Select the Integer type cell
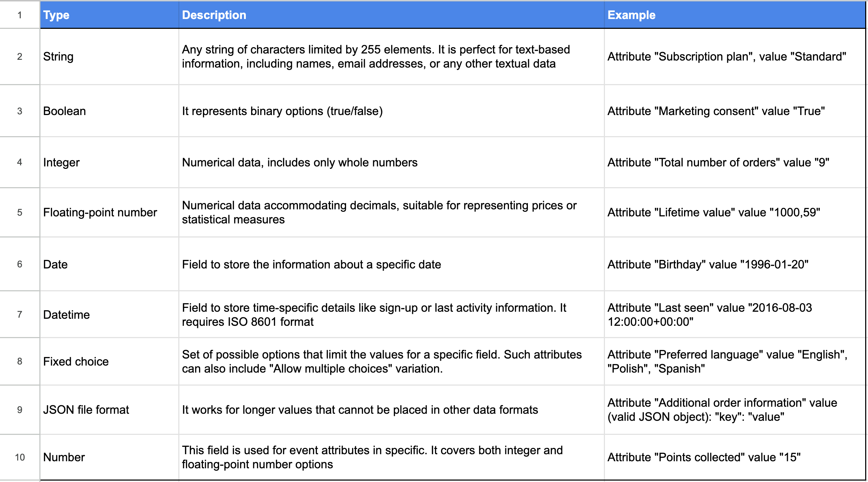This screenshot has width=868, height=482. pyautogui.click(x=109, y=163)
